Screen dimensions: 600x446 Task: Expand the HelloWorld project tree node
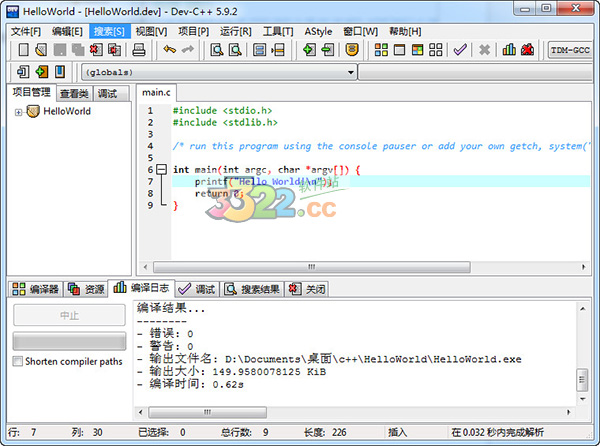(x=18, y=112)
